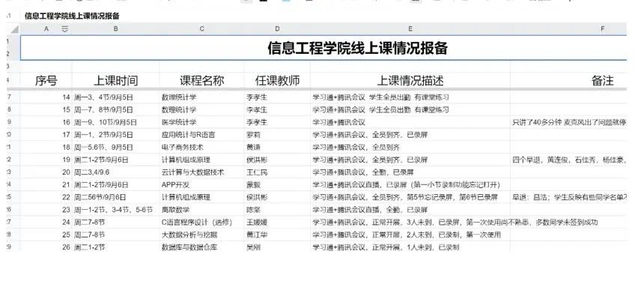Select the 上课情况描述 header cell

click(410, 80)
